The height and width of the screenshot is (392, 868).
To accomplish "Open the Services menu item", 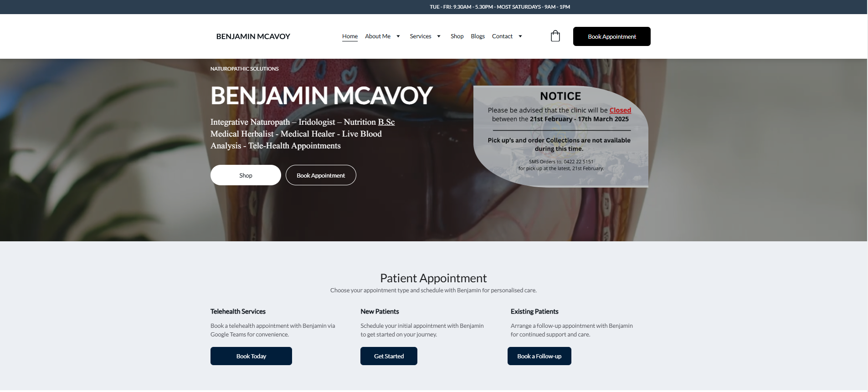I will (421, 36).
